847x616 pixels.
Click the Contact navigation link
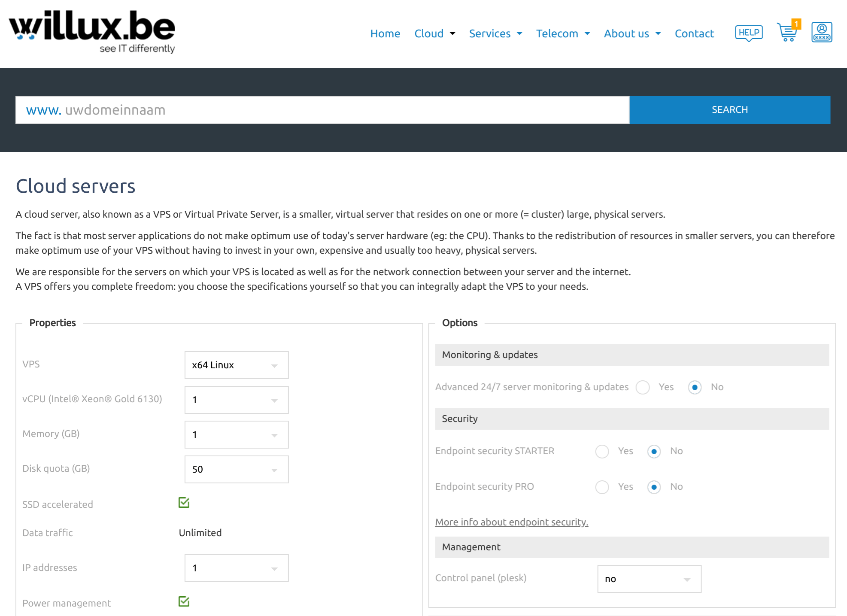pyautogui.click(x=694, y=33)
